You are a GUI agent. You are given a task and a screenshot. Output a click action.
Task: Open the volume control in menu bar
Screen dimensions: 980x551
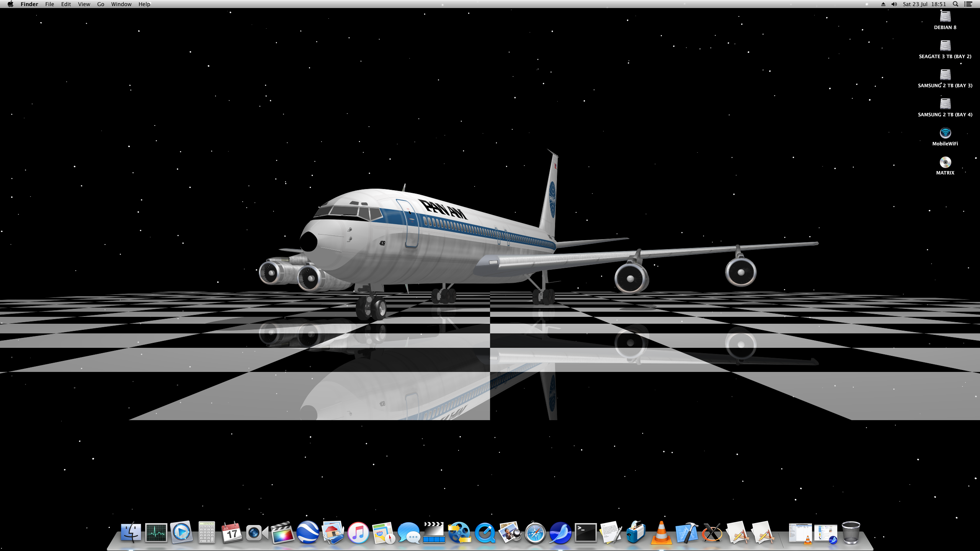pyautogui.click(x=894, y=4)
